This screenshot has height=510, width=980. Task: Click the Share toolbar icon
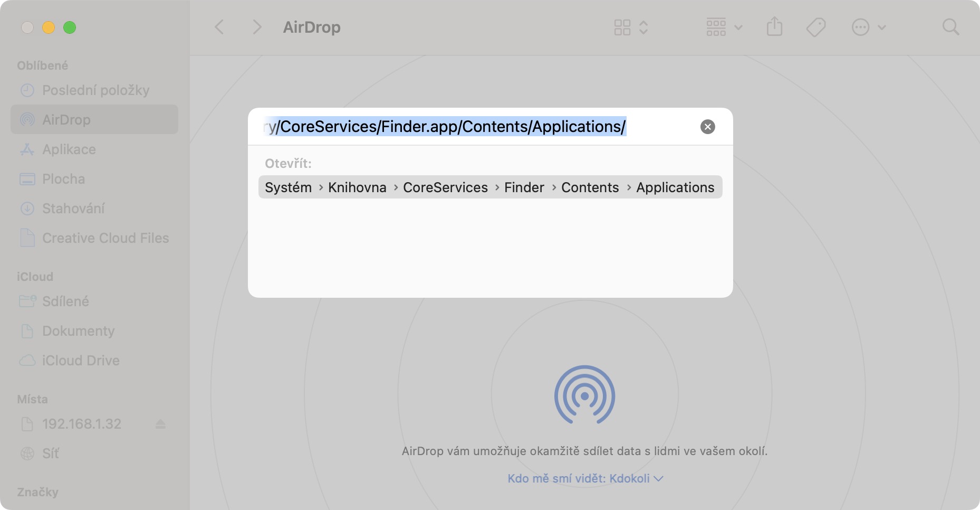[x=774, y=27]
